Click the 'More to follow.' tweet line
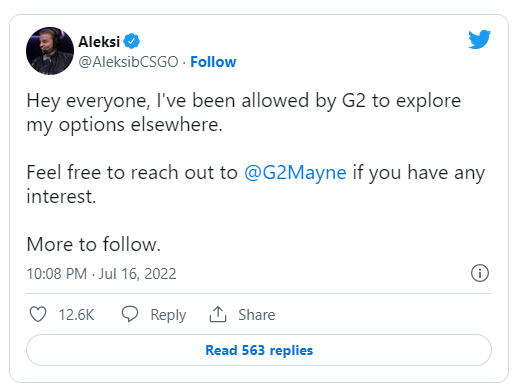The width and height of the screenshot is (517, 386). pos(94,244)
